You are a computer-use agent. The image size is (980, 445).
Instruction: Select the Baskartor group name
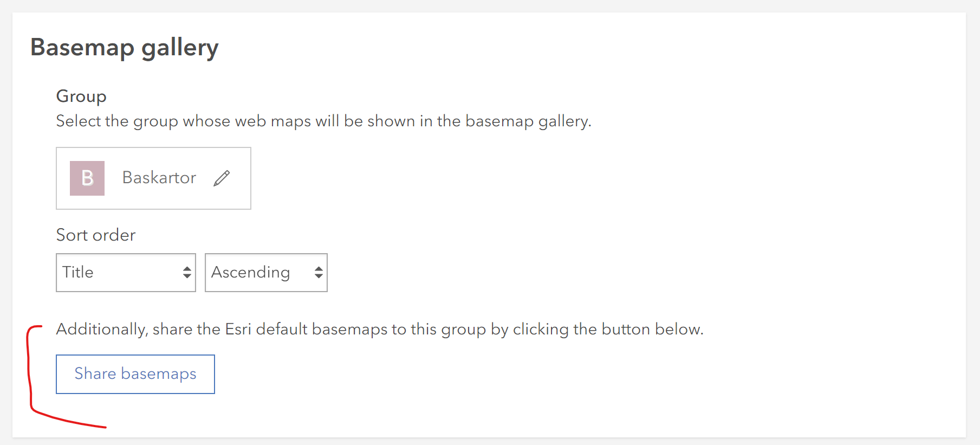coord(159,178)
